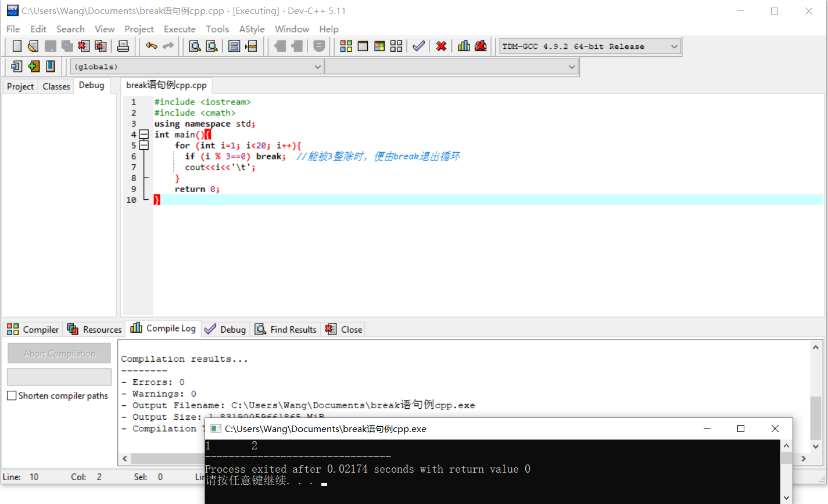Open the File menu
Screen dimensions: 828x504
(13, 29)
